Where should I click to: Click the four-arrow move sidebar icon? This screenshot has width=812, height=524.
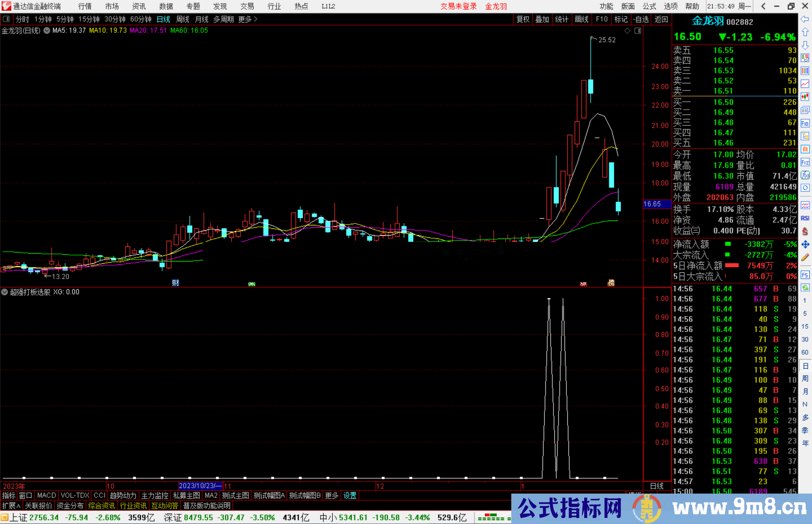pos(805,245)
